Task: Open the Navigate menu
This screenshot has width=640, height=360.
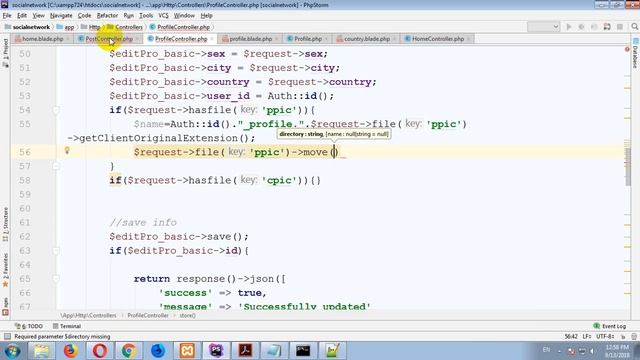Action: point(61,16)
